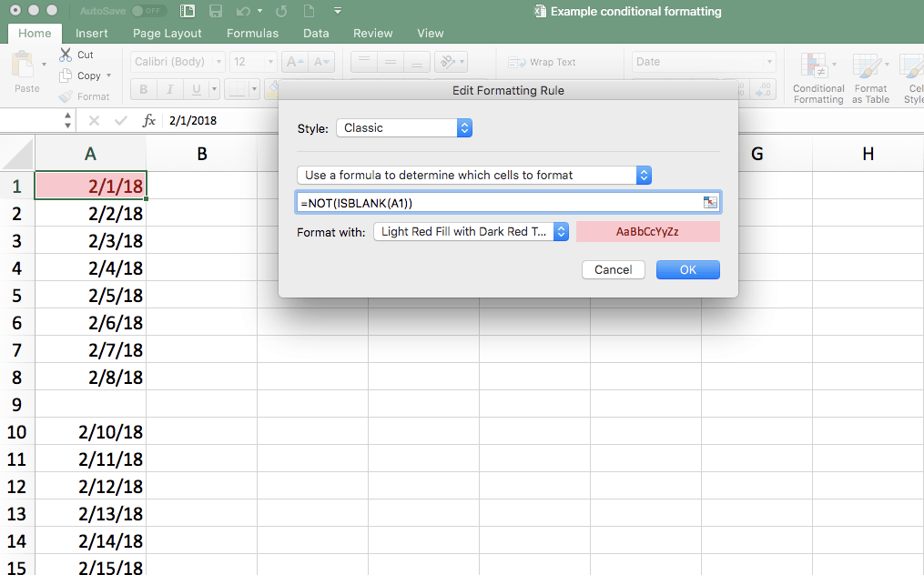This screenshot has height=575, width=924.
Task: Toggle Italic formatting
Action: [169, 89]
